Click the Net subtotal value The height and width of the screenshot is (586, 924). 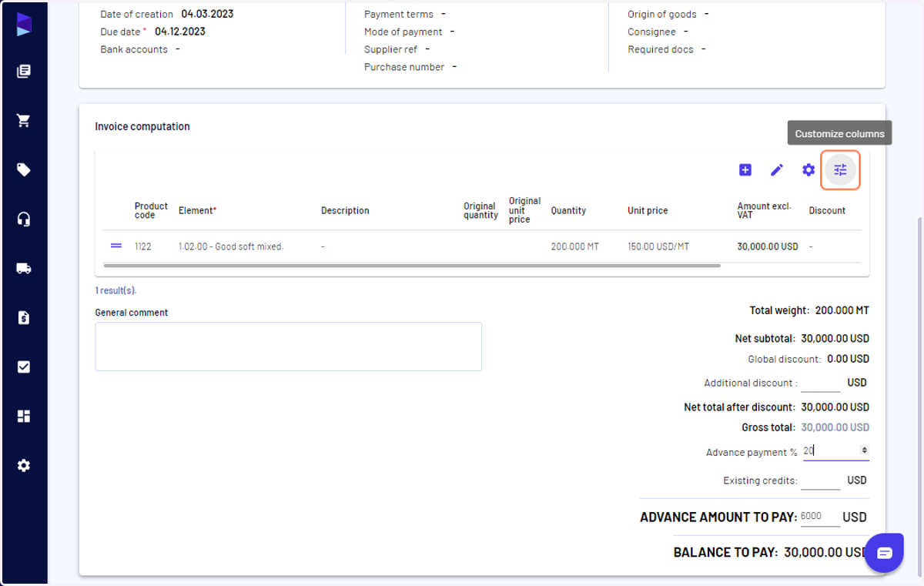(835, 338)
